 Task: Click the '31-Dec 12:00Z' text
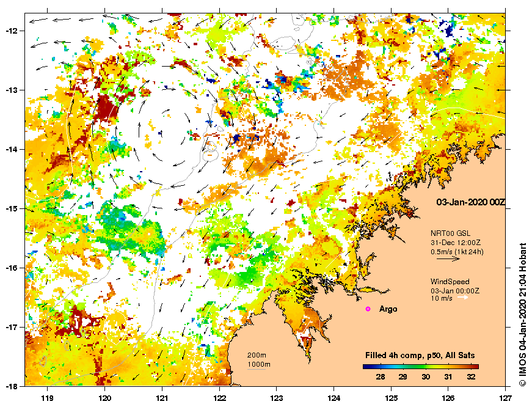pyautogui.click(x=456, y=243)
